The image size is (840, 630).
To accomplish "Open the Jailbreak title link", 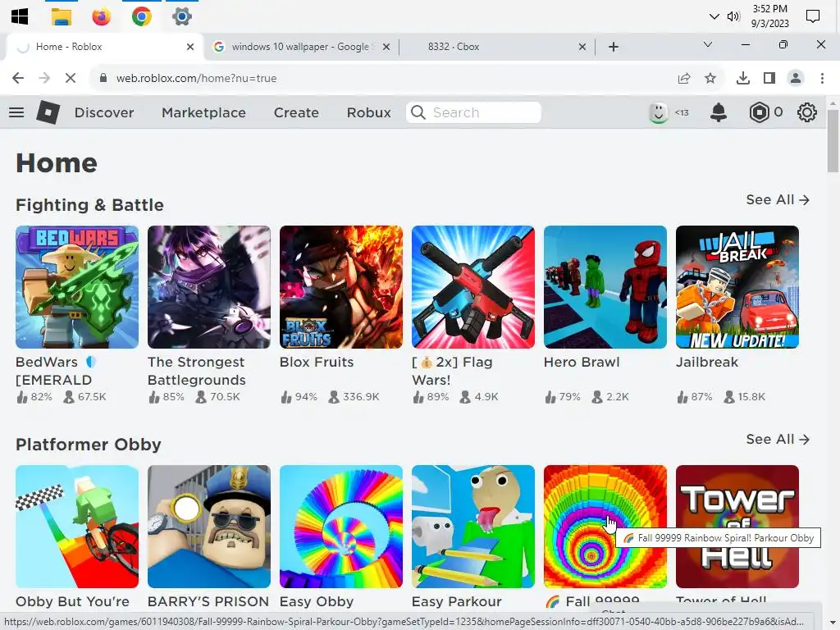I will [x=707, y=362].
